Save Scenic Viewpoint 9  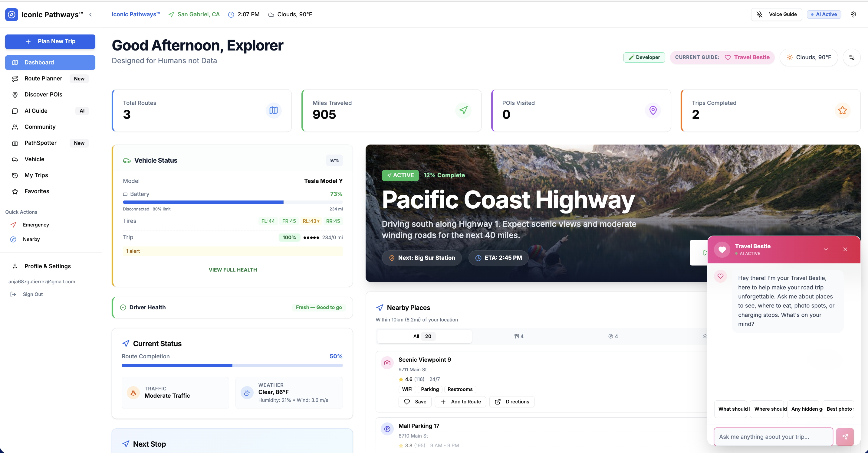[415, 402]
